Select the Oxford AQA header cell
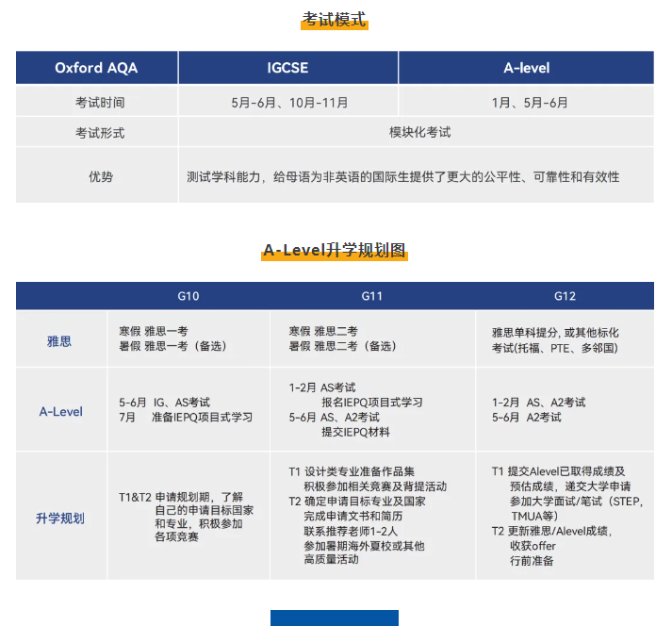This screenshot has width=672, height=626. (97, 68)
